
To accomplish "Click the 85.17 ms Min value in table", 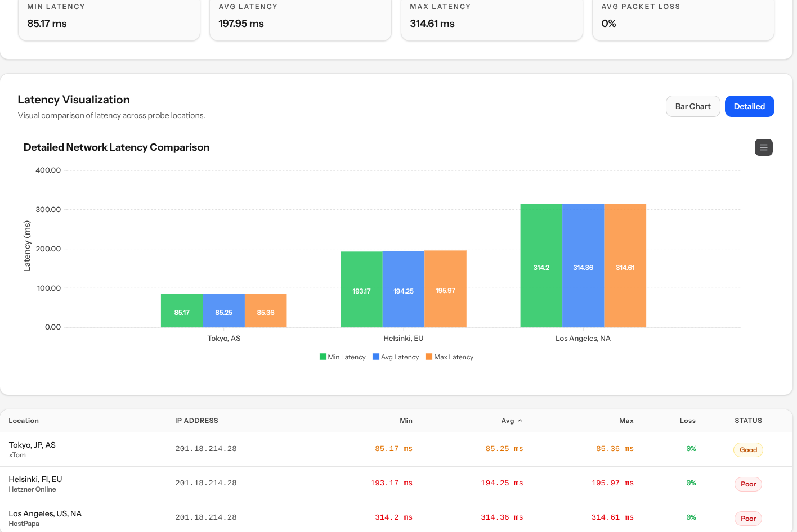I will (x=393, y=449).
